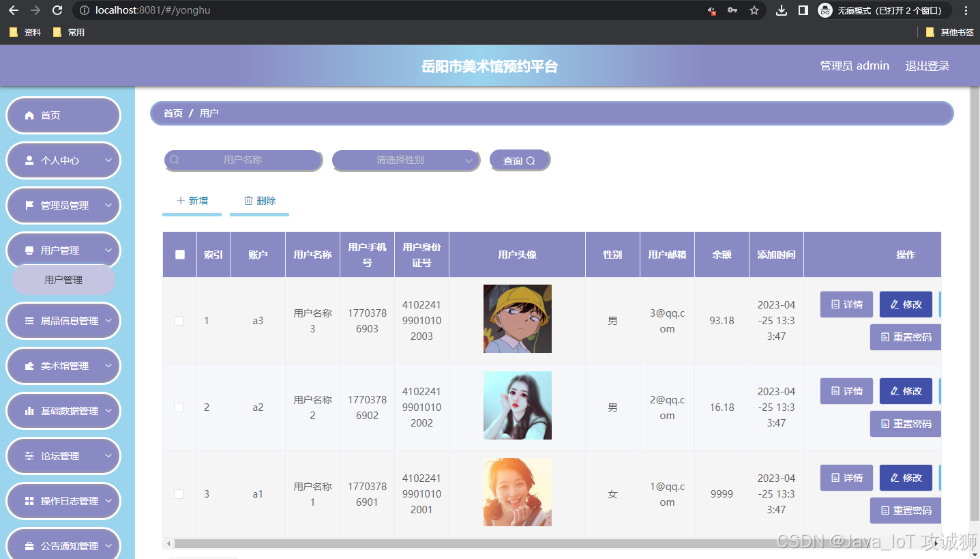Click the grid icon of 操作日志管理
This screenshot has width=980, height=559.
tap(29, 501)
